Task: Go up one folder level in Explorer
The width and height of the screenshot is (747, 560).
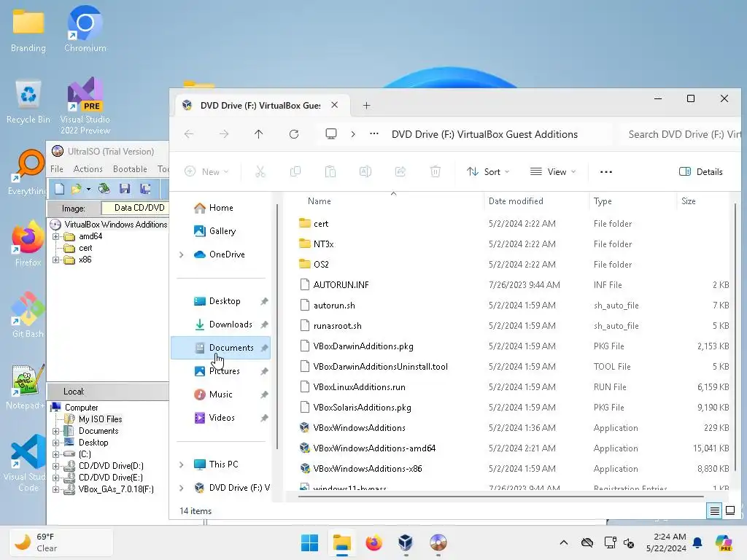Action: [259, 134]
